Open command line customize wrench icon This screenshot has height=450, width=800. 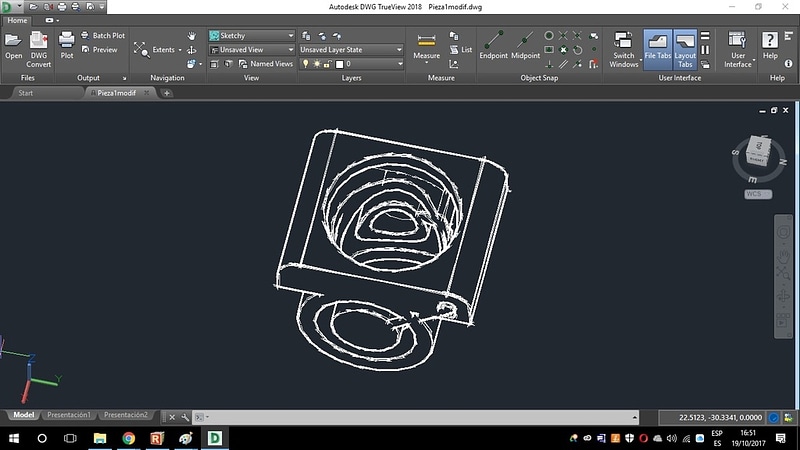pos(185,417)
